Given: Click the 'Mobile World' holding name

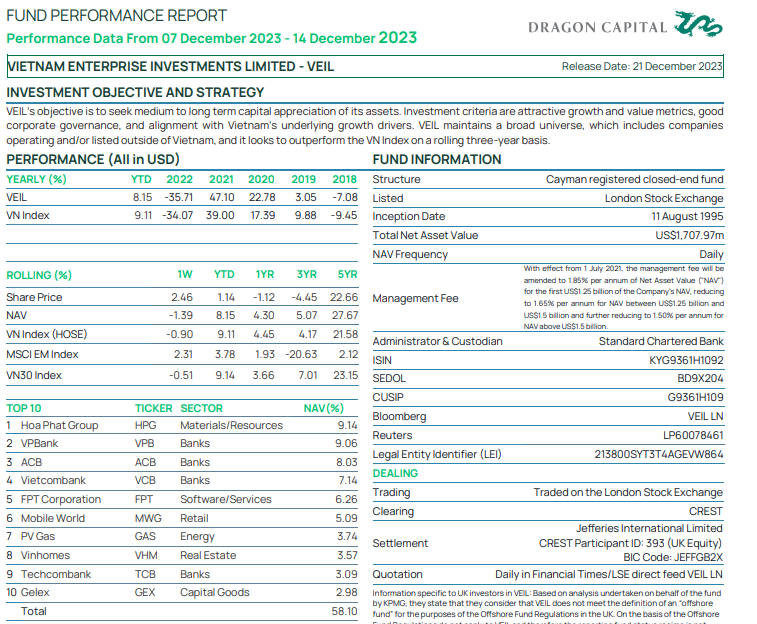Looking at the screenshot, I should click(53, 518).
